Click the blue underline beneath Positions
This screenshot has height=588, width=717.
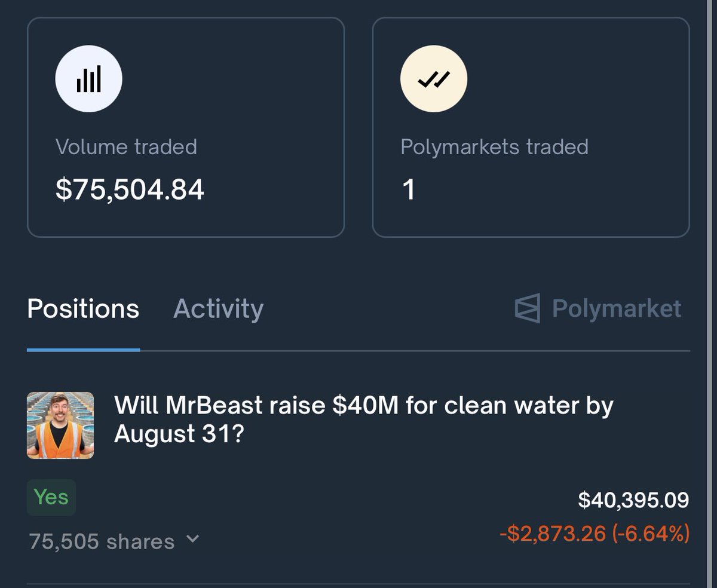pyautogui.click(x=83, y=350)
